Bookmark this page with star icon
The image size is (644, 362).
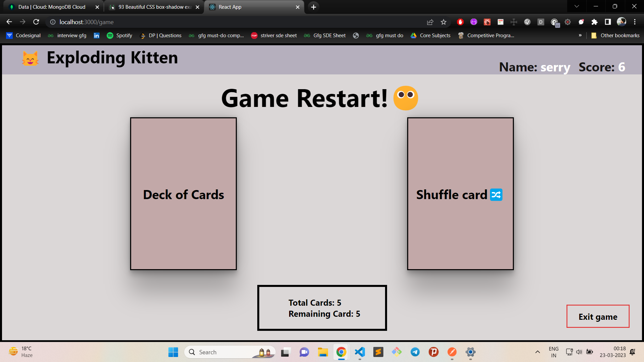coord(443,22)
